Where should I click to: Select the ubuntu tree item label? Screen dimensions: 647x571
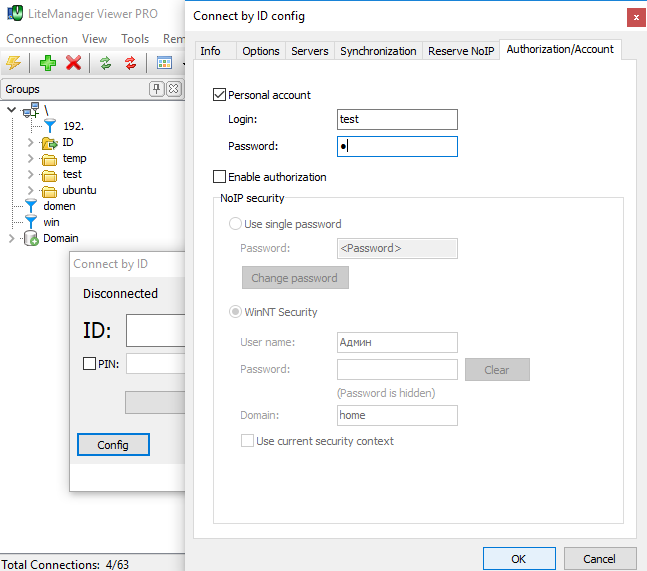pyautogui.click(x=79, y=190)
